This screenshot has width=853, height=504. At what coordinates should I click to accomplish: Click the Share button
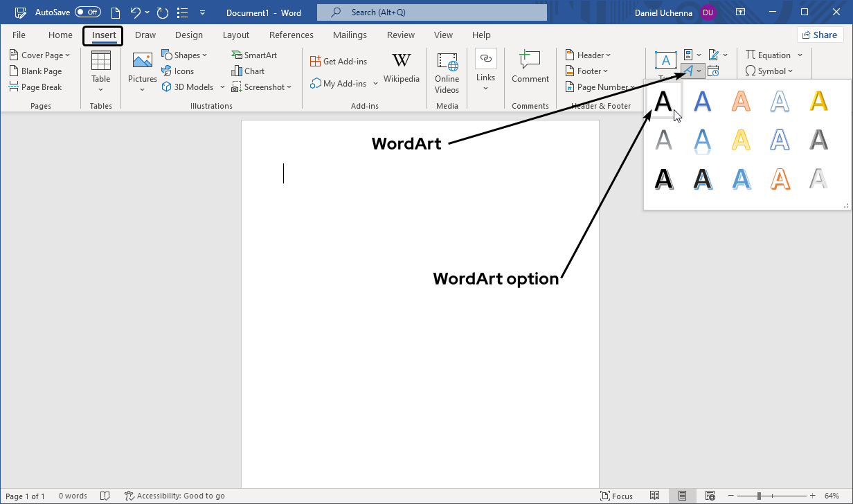click(820, 35)
